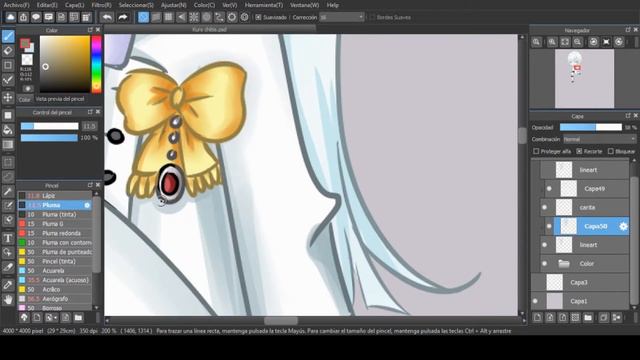This screenshot has height=360, width=640.
Task: Select the Move tool
Action: click(8, 97)
